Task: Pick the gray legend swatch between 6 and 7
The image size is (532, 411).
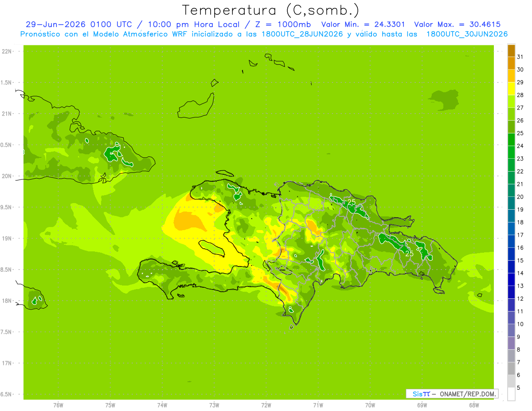Action: 511,368
